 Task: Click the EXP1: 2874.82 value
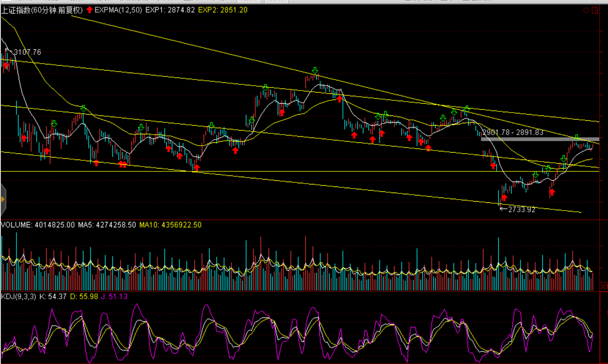click(x=170, y=10)
